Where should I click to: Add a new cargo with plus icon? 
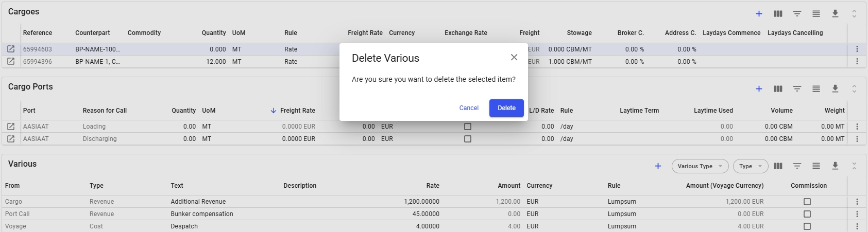[759, 14]
